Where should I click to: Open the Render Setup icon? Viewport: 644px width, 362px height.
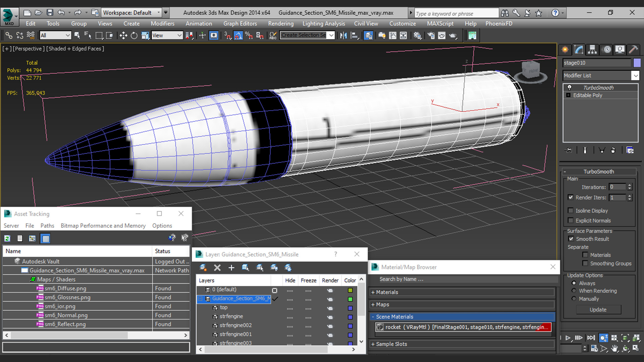click(x=431, y=36)
